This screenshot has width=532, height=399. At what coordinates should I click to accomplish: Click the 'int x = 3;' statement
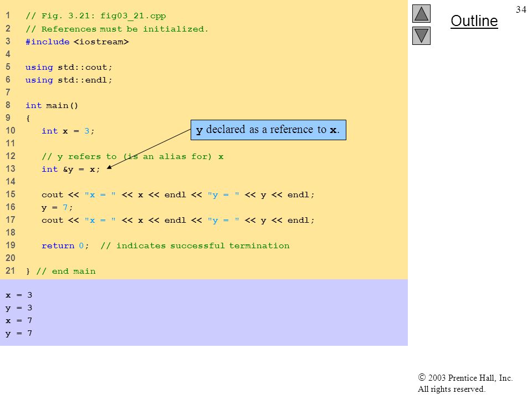pos(68,131)
